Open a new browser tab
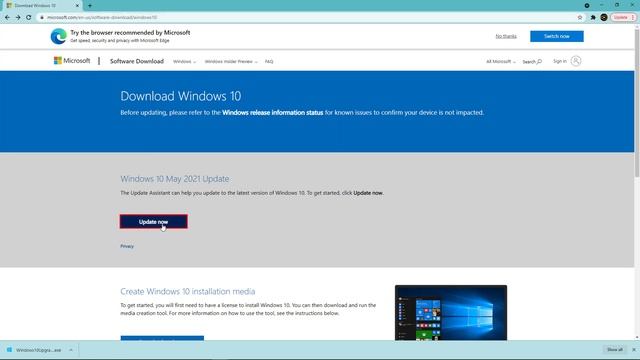 pos(90,6)
